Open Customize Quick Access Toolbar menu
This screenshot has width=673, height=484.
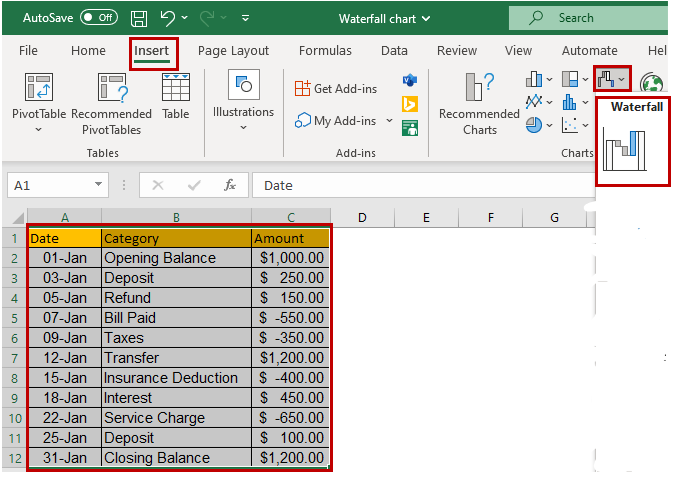[x=246, y=18]
